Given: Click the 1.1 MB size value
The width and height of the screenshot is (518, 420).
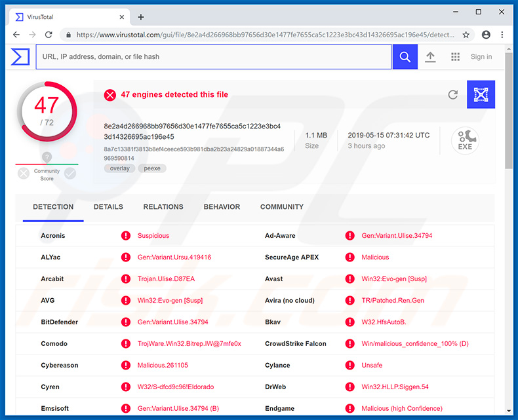Looking at the screenshot, I should click(x=316, y=136).
